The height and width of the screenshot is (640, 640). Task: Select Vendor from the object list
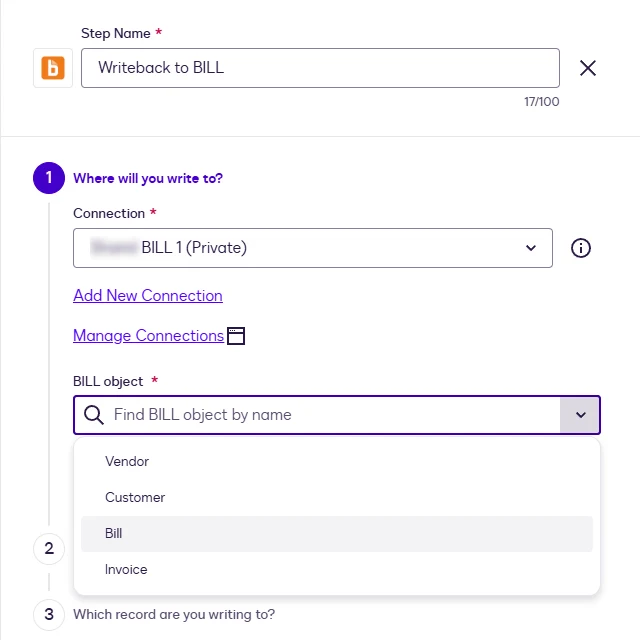337,462
